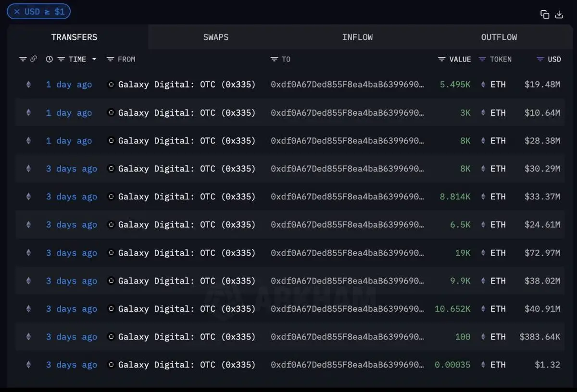Open the SWAPS tab
The height and width of the screenshot is (392, 577).
pos(216,37)
